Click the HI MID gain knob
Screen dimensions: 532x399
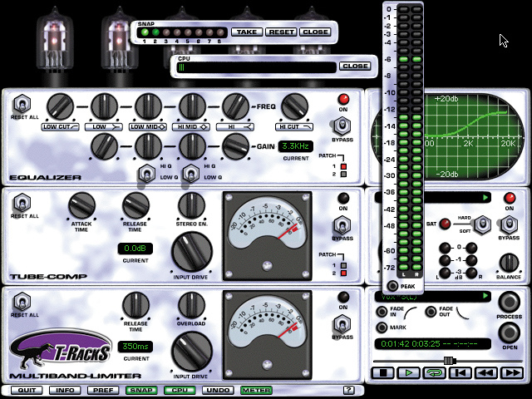(x=192, y=146)
